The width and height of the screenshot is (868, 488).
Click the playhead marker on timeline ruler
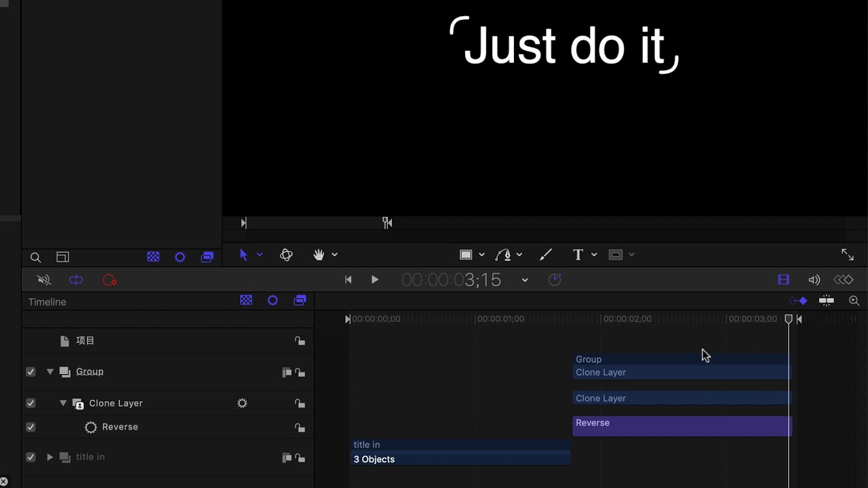tap(789, 319)
